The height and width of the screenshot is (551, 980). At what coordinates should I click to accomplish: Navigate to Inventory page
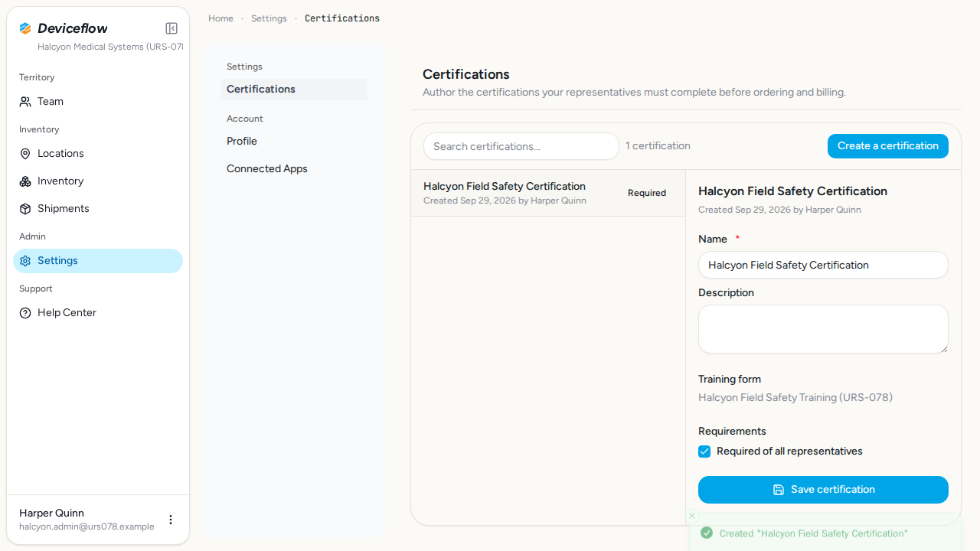click(98, 181)
